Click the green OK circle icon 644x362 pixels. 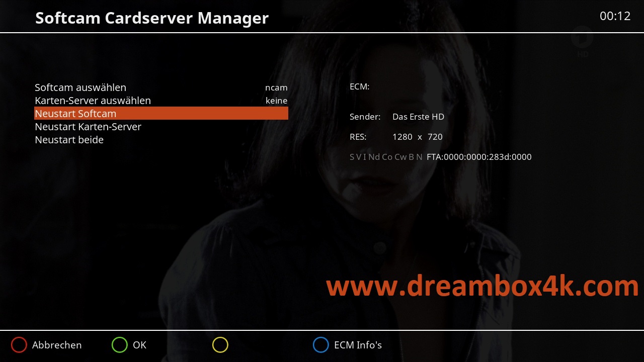click(x=120, y=345)
